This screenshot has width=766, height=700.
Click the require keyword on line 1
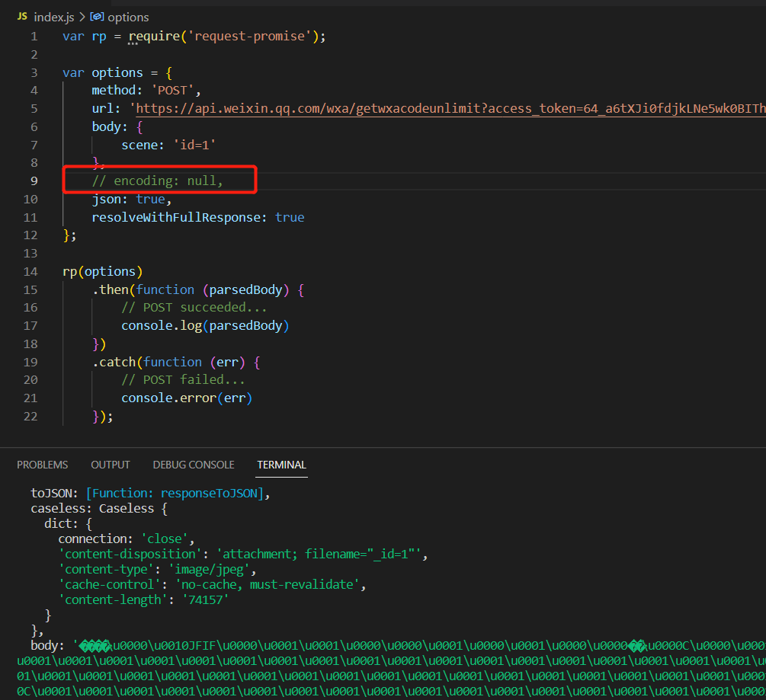point(155,36)
